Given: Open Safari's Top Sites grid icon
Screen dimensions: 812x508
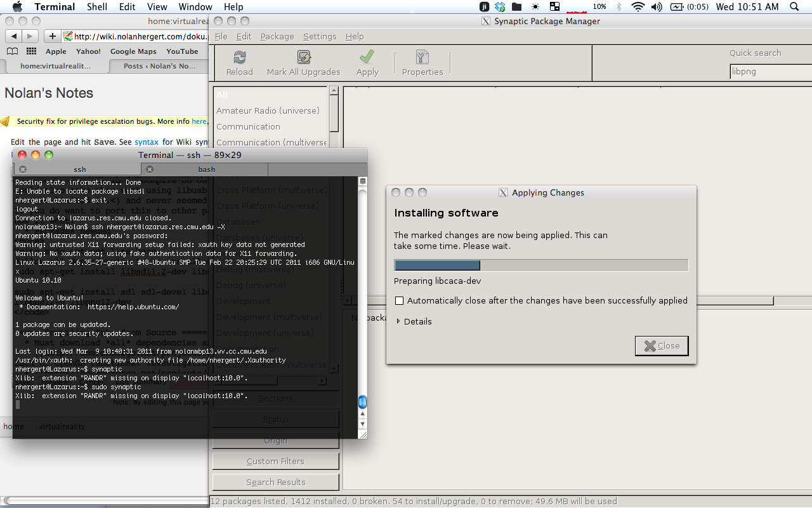Looking at the screenshot, I should [x=32, y=51].
